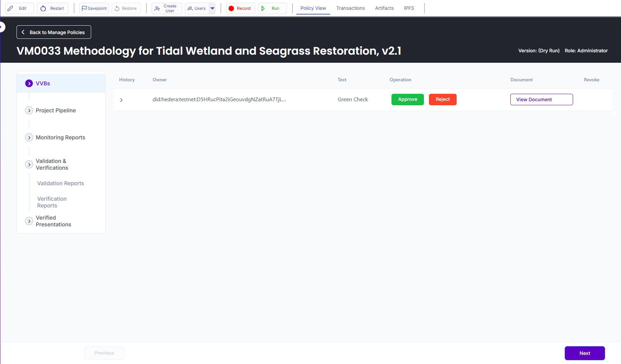Click the Users group icon
Screen dimensions: 621x364
(190, 8)
